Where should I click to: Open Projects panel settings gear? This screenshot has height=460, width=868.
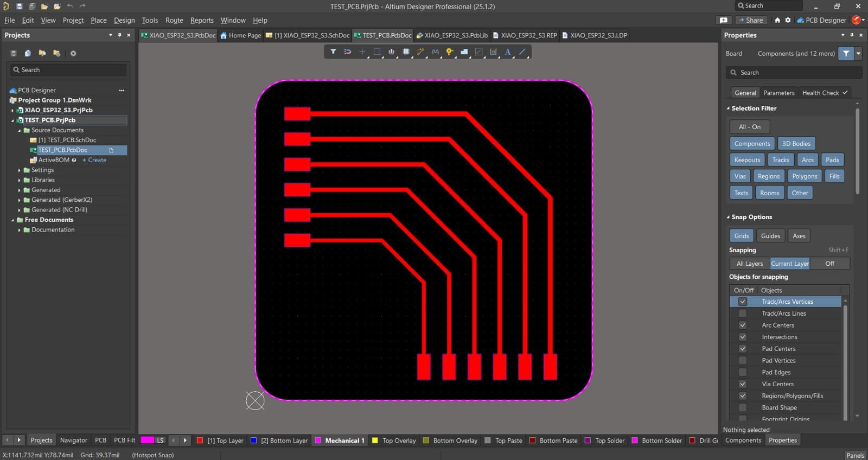(x=73, y=53)
